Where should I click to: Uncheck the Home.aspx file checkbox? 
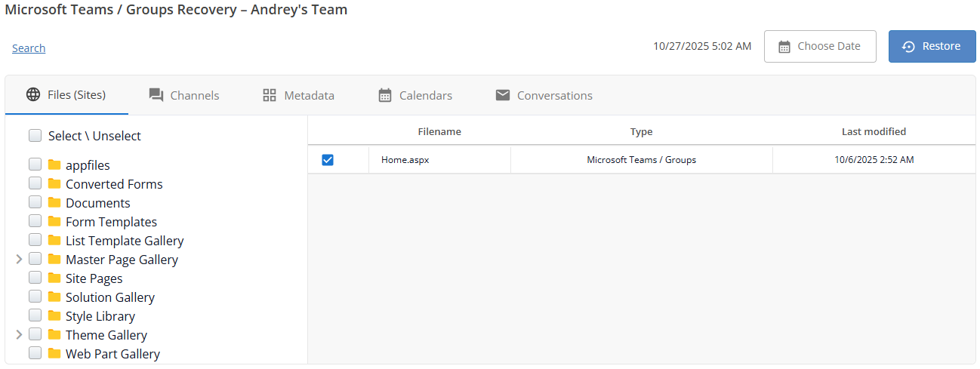[x=328, y=160]
